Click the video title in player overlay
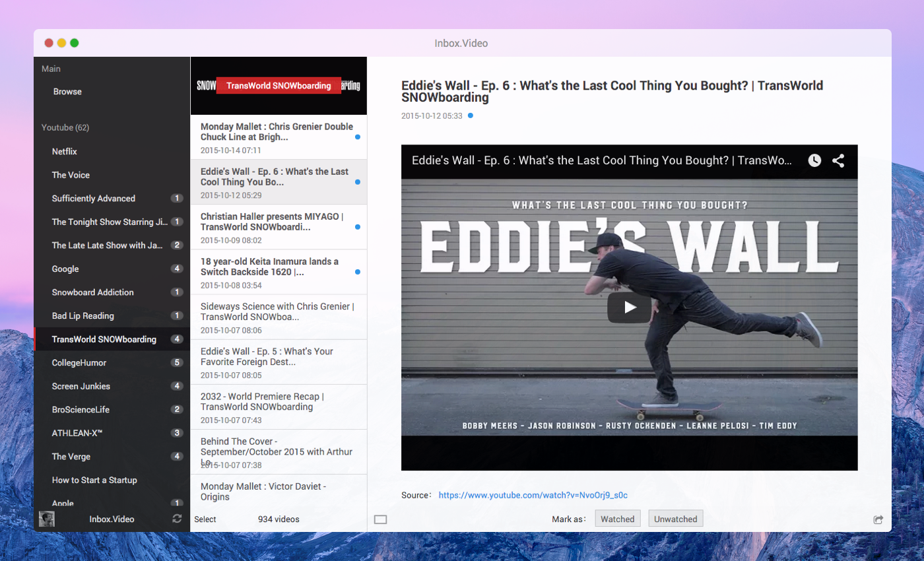 click(x=602, y=160)
